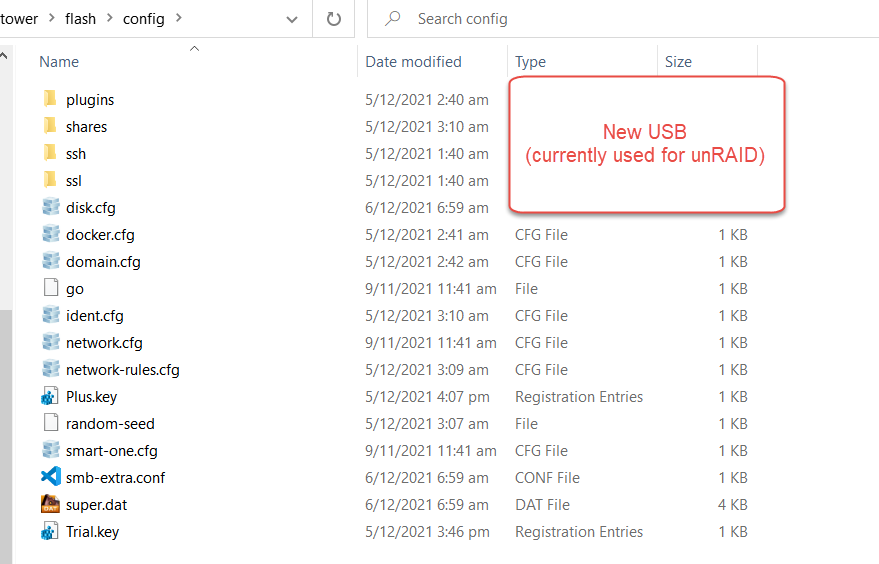Click the navigation pane scrollbar up arrow
This screenshot has height=564, width=879.
coord(4,56)
